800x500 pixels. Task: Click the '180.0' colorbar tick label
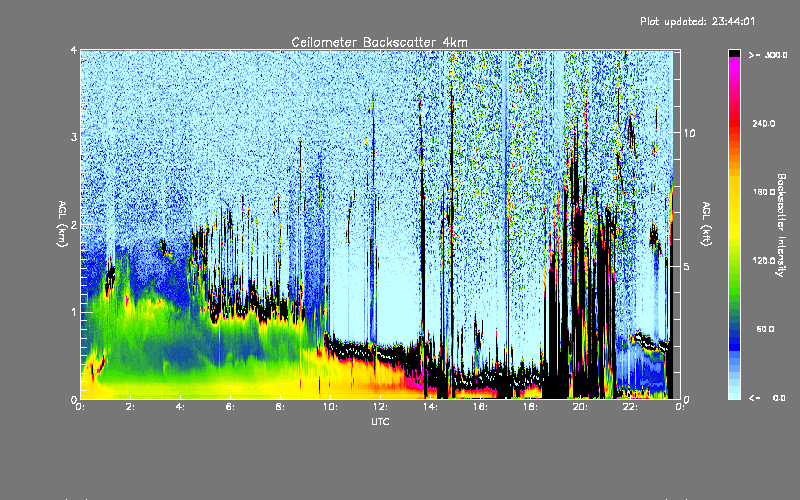pyautogui.click(x=764, y=192)
